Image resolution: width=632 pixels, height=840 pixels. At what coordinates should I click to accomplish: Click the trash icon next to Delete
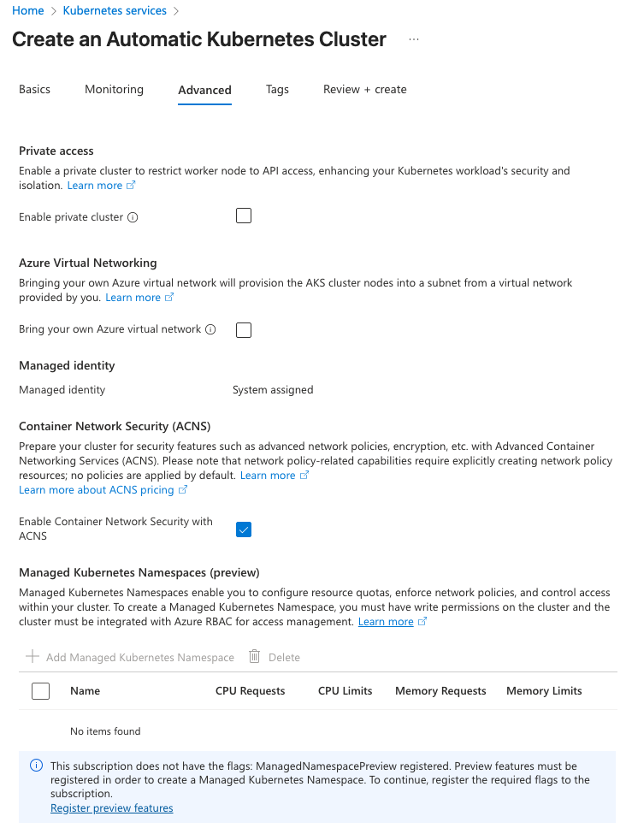pos(253,656)
